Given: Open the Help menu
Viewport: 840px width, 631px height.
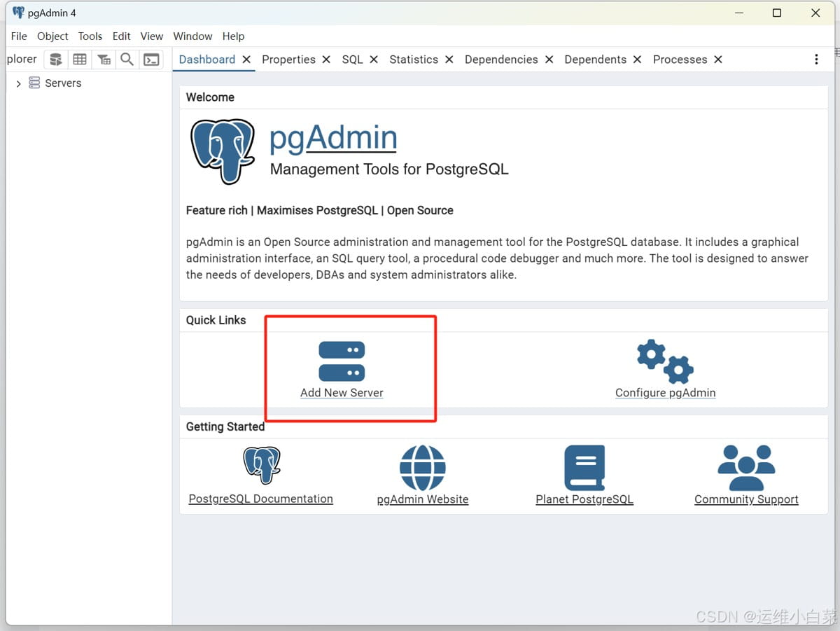Looking at the screenshot, I should 234,36.
